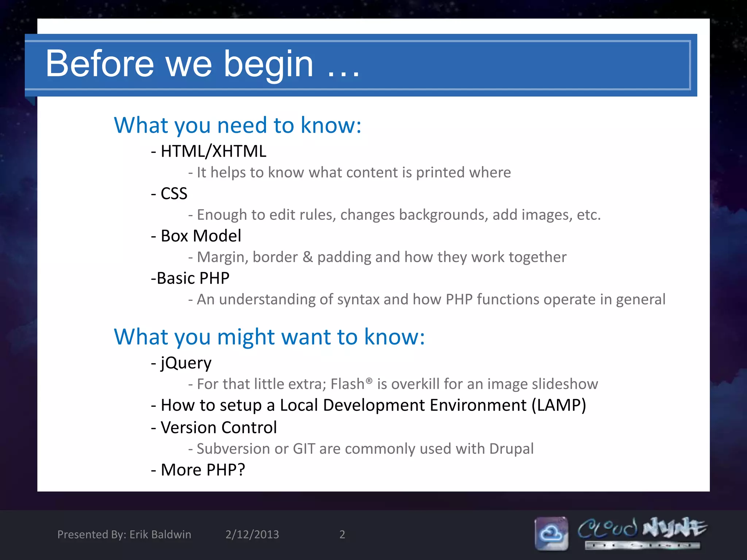Click the Subversion or GIT sub-bullet
747x560 pixels.
361,449
